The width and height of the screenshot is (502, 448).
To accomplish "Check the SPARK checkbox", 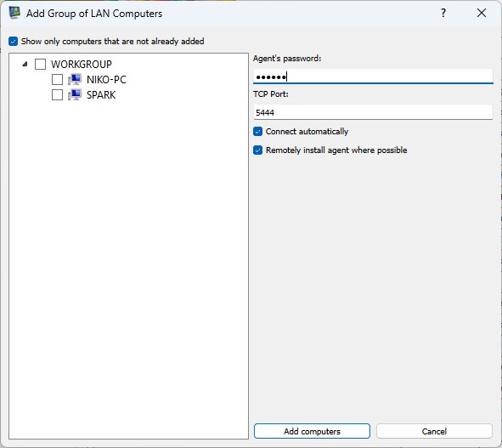I will coord(57,95).
